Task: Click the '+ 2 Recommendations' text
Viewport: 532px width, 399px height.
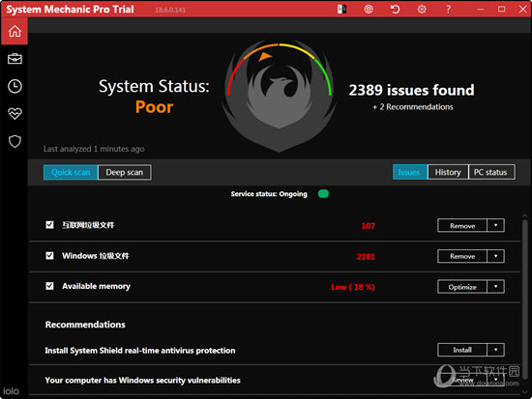Action: click(413, 107)
